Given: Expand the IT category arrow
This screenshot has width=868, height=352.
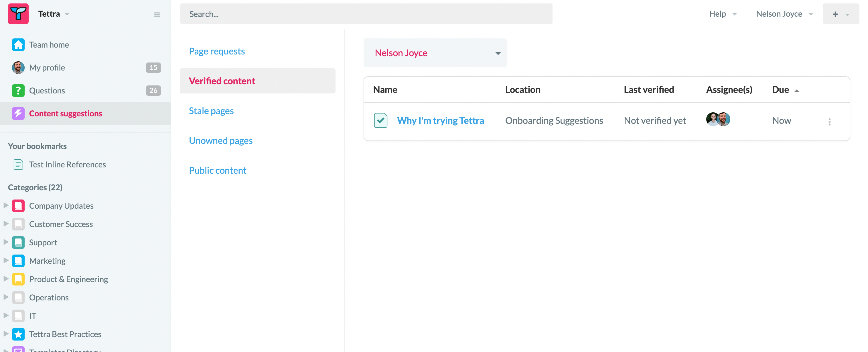Looking at the screenshot, I should [6, 315].
